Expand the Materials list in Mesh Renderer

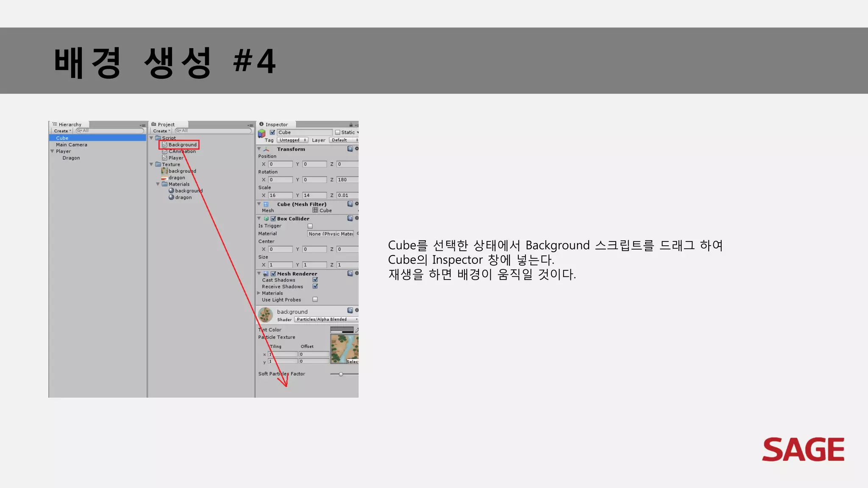point(259,293)
